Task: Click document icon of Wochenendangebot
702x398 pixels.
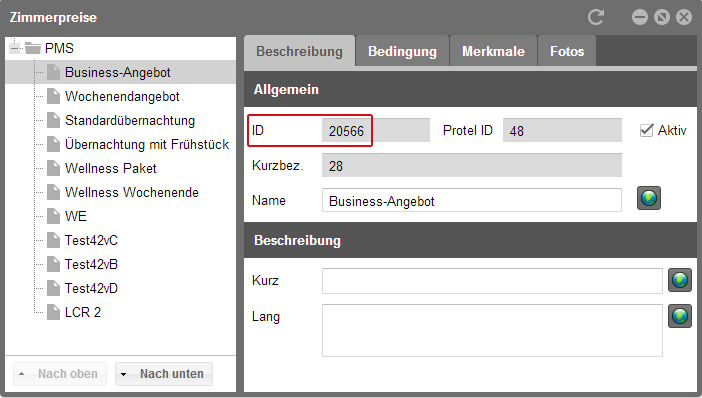Action: (53, 96)
